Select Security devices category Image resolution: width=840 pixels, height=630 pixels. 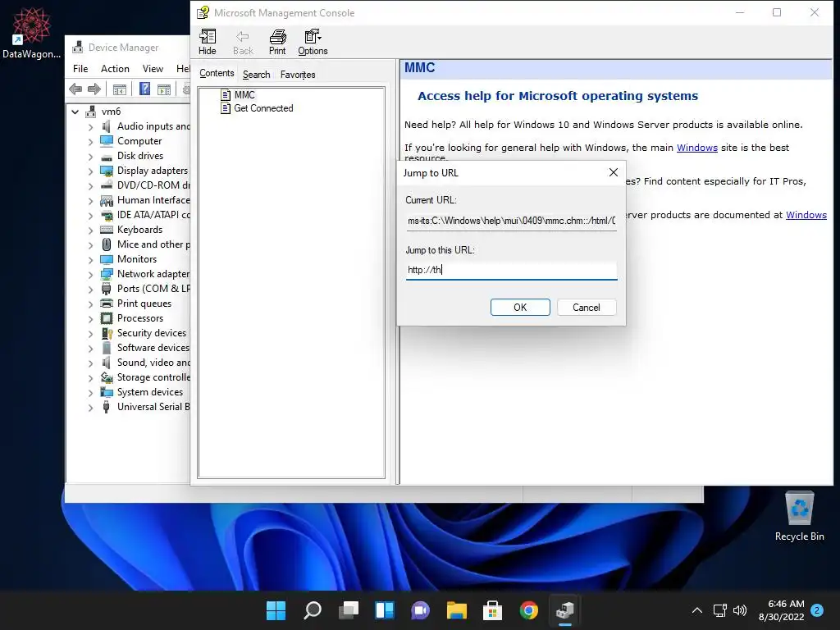[x=152, y=333]
